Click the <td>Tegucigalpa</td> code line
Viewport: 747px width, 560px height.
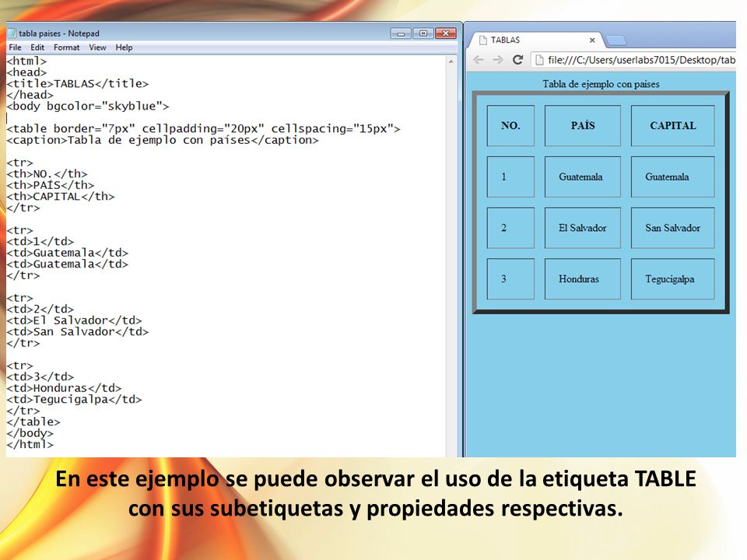[75, 400]
